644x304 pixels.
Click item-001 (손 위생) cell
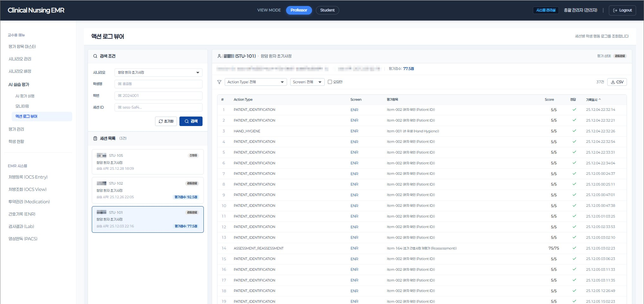pos(413,131)
